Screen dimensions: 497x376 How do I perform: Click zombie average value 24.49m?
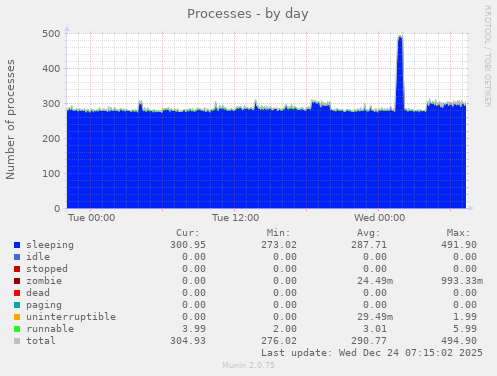pyautogui.click(x=375, y=281)
